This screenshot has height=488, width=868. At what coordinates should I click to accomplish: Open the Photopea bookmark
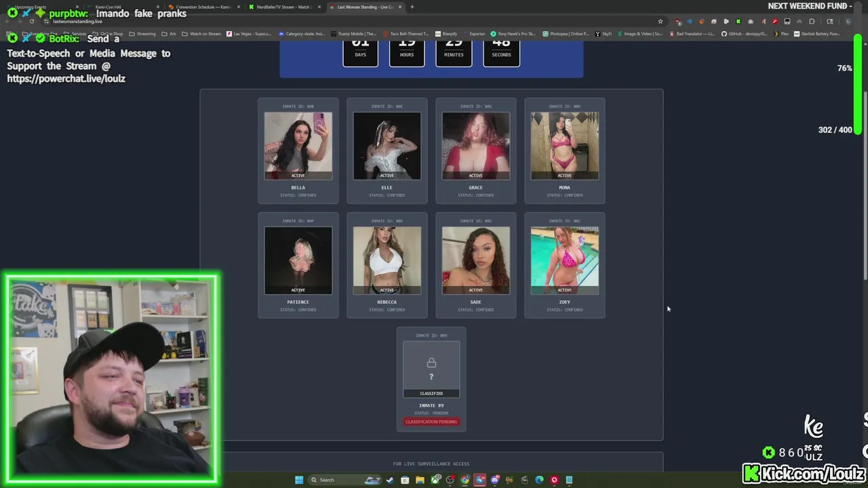point(566,34)
